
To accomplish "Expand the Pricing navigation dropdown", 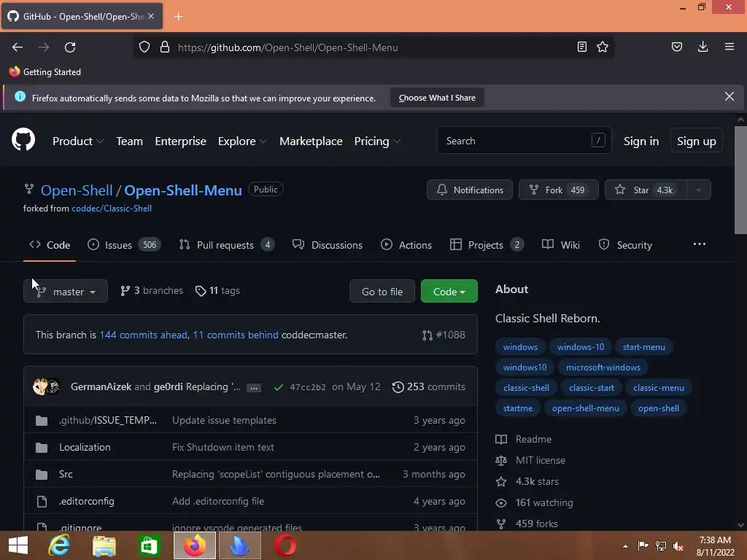I will click(x=377, y=141).
